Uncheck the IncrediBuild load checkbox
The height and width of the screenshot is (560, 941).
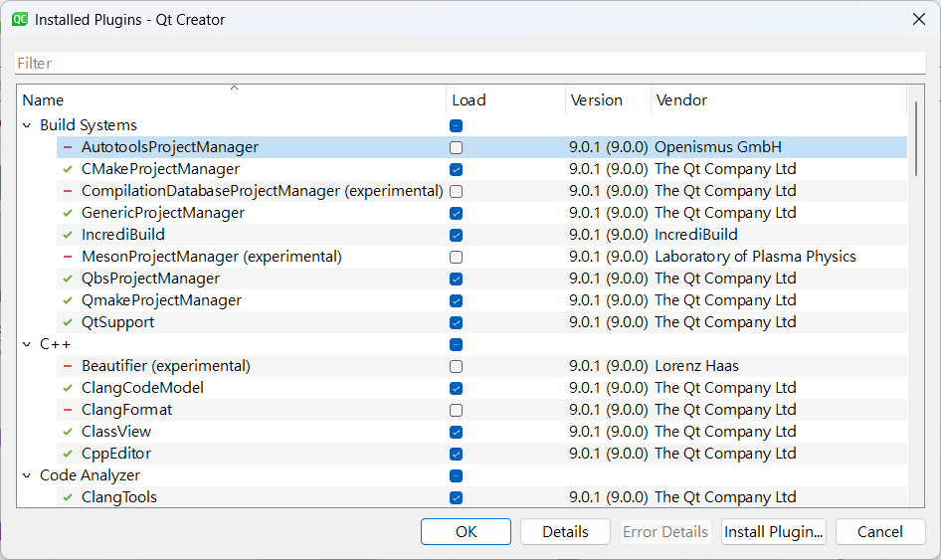[457, 236]
